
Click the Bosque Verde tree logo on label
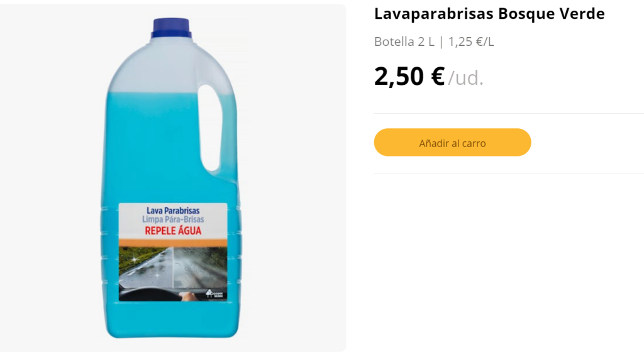214,294
